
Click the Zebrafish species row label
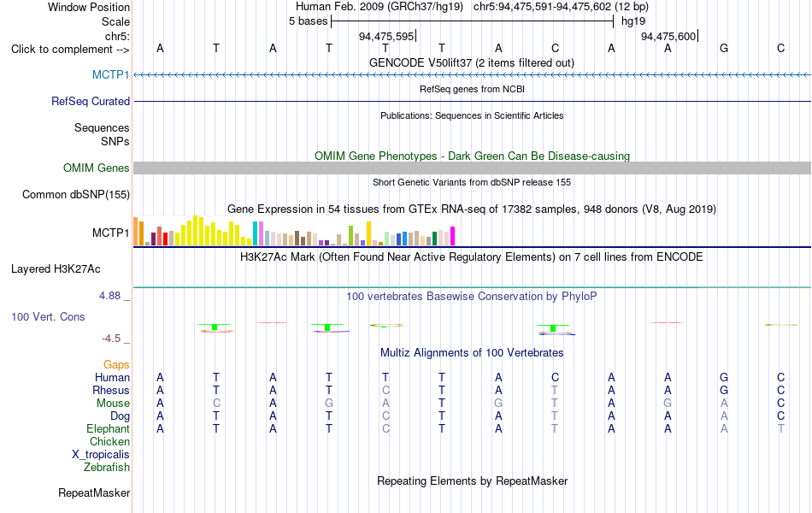tap(107, 467)
